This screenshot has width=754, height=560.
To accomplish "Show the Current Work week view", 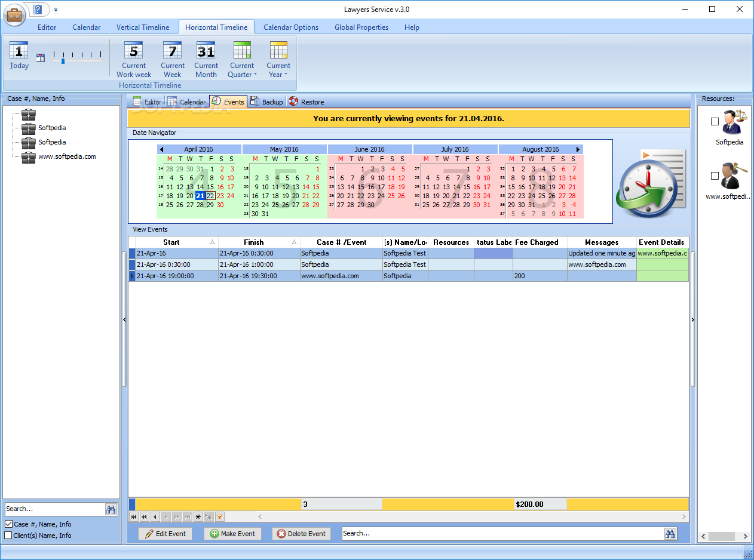I will [134, 59].
